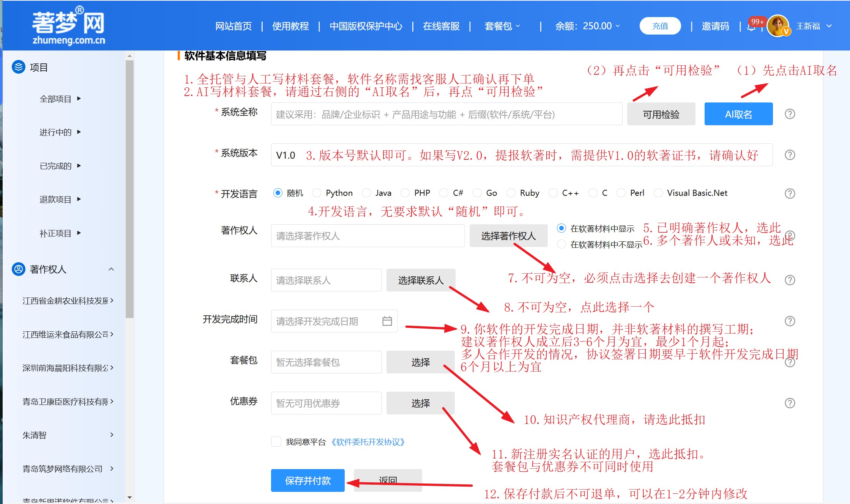Go to 网站首页 in top navigation
Screen dimensions: 850x504
pyautogui.click(x=233, y=26)
